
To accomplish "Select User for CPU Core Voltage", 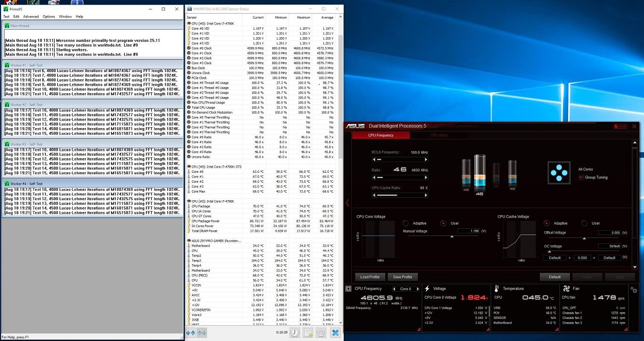I will click(443, 223).
